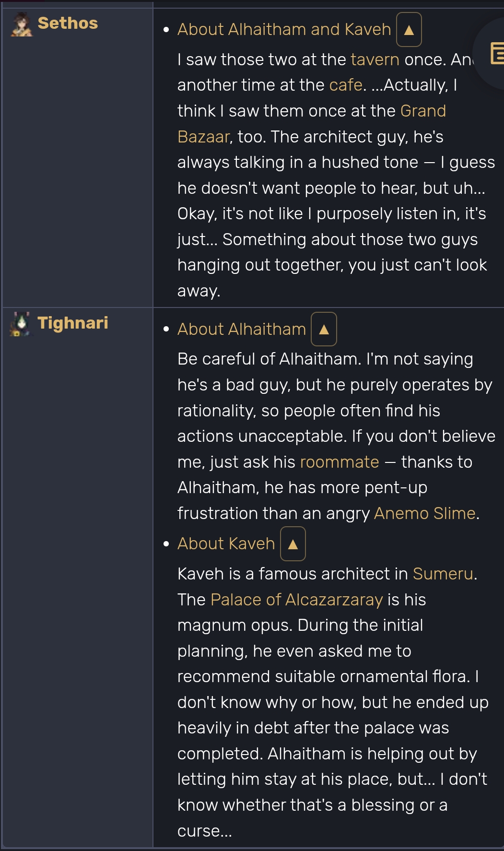Open the Tighnari character page

[x=73, y=323]
